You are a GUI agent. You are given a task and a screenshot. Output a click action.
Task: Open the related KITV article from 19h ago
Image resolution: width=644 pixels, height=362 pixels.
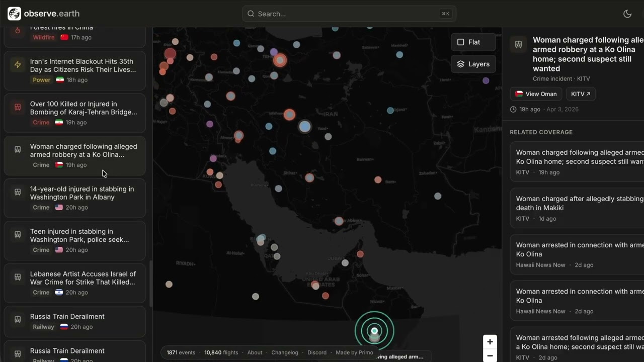577,162
